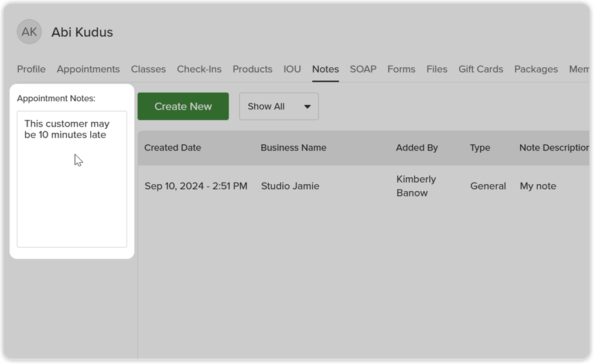Viewport: 594px width, 364px height.
Task: Click the Studio Jamie cell
Action: [290, 186]
